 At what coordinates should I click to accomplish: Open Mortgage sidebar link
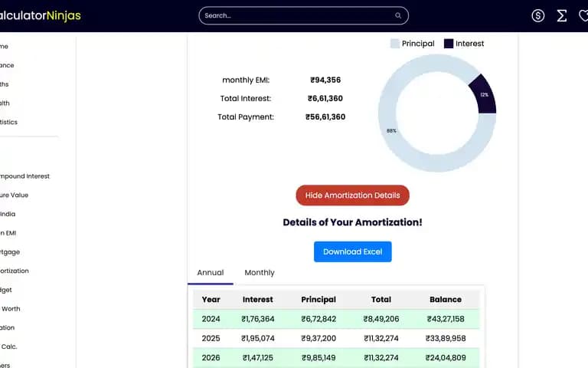tap(10, 252)
